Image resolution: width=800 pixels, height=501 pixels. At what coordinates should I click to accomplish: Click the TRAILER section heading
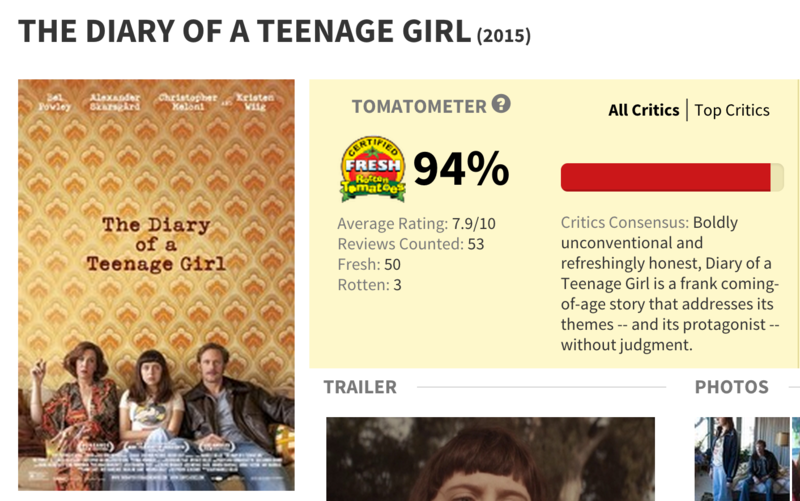[x=360, y=387]
